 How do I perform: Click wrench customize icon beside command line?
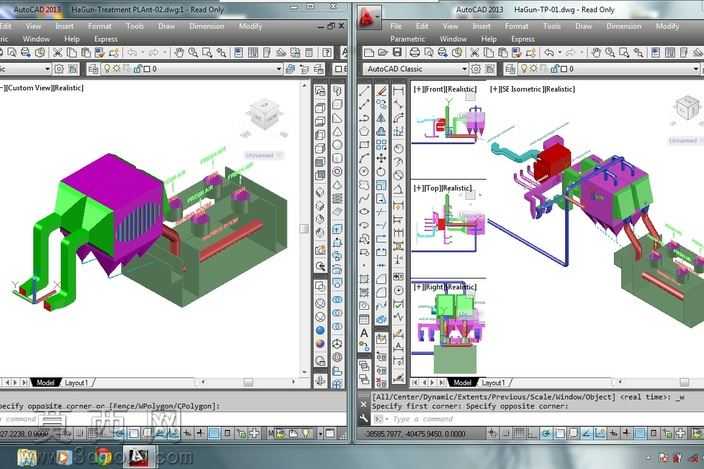364,419
